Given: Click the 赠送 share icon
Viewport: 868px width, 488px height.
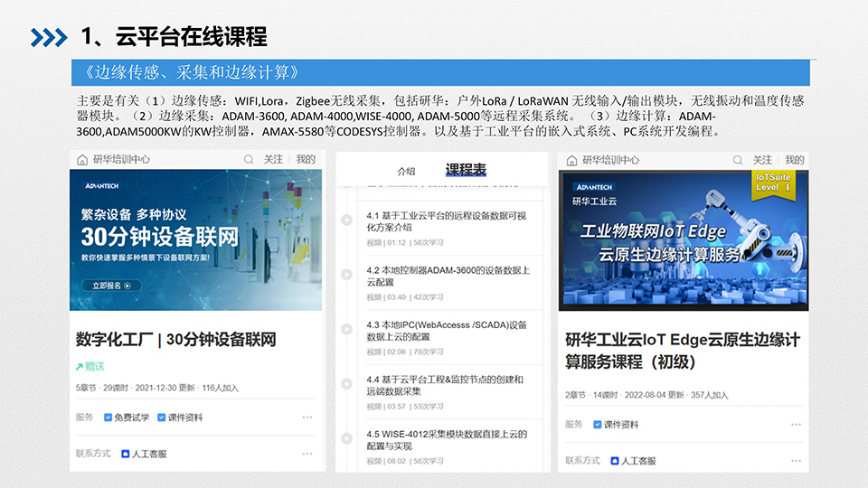Looking at the screenshot, I should point(80,366).
